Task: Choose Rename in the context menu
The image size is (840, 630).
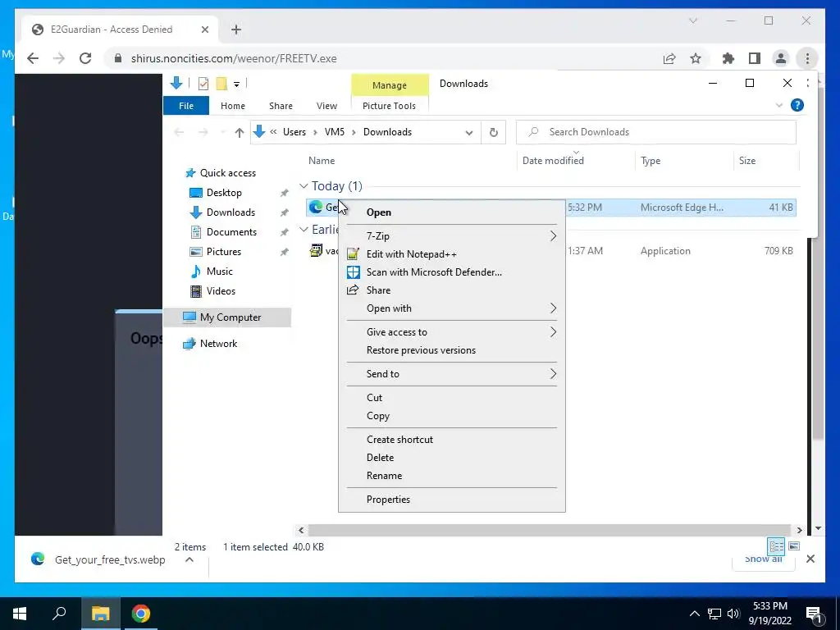Action: [x=452, y=476]
